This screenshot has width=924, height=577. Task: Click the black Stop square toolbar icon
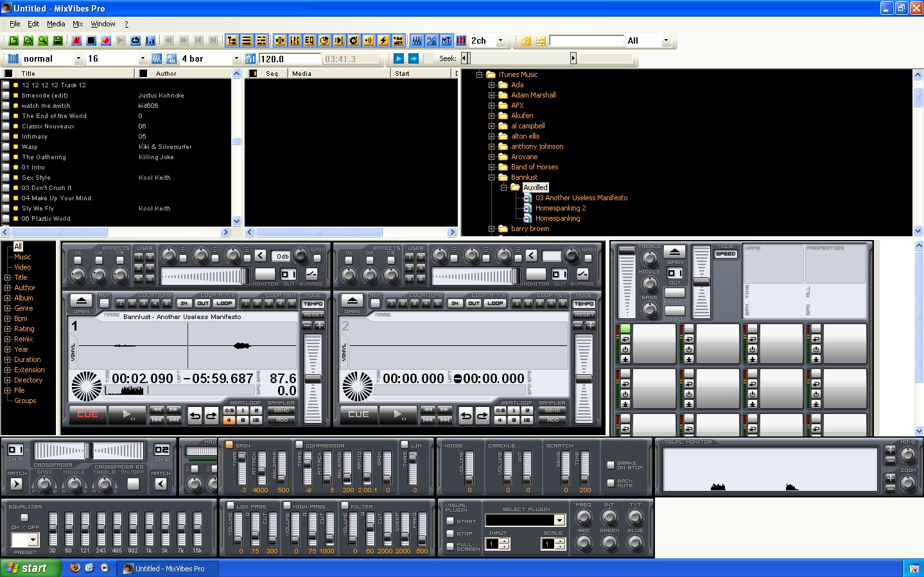click(91, 40)
